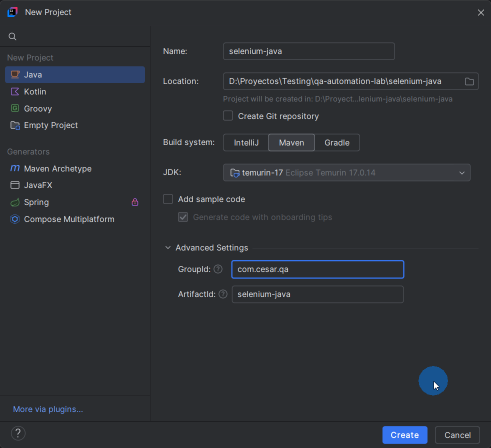The image size is (491, 448).
Task: Enable the Create Git repository checkbox
Action: coord(228,115)
